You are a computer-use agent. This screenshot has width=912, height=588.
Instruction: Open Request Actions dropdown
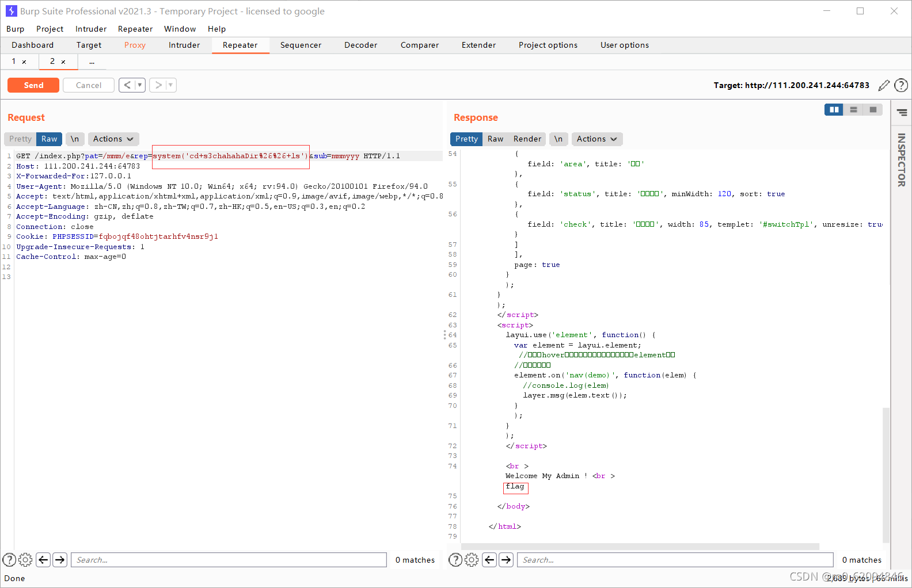tap(113, 139)
